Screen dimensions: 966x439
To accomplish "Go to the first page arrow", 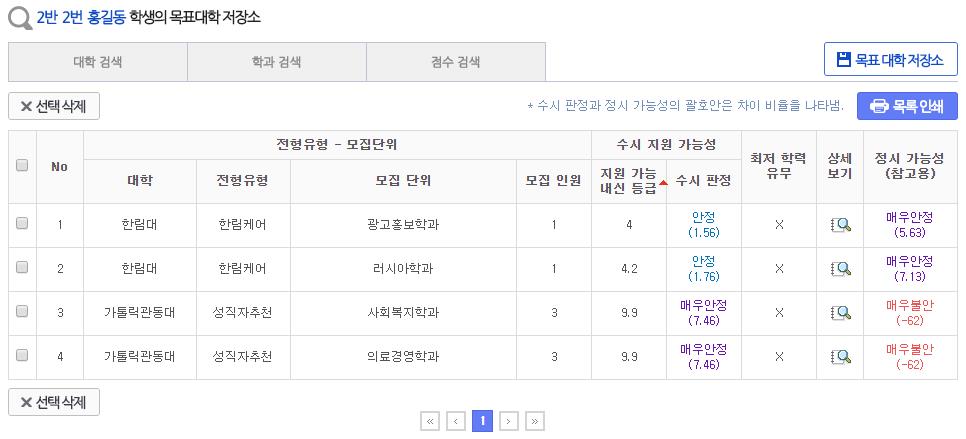I will pyautogui.click(x=430, y=421).
